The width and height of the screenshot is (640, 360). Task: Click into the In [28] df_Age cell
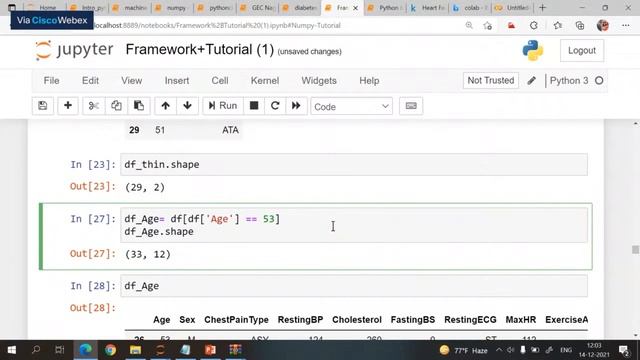(354, 286)
